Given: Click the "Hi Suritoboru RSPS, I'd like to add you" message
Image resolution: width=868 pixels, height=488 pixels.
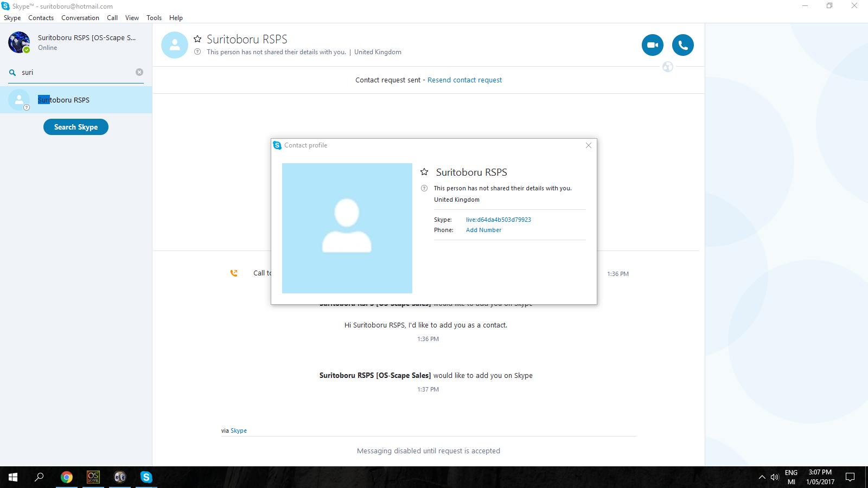Looking at the screenshot, I should [426, 325].
